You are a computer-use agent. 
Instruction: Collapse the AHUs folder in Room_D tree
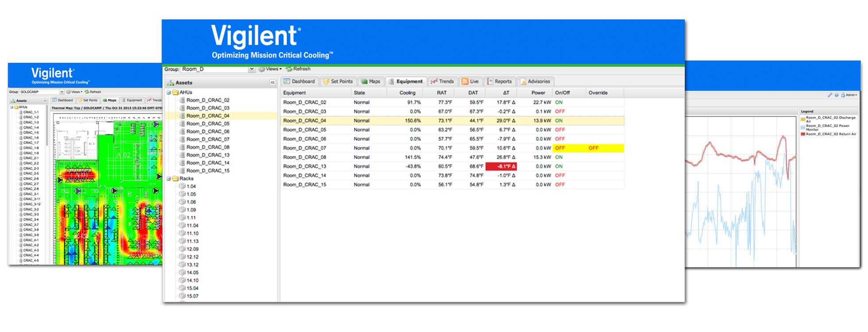[x=169, y=93]
